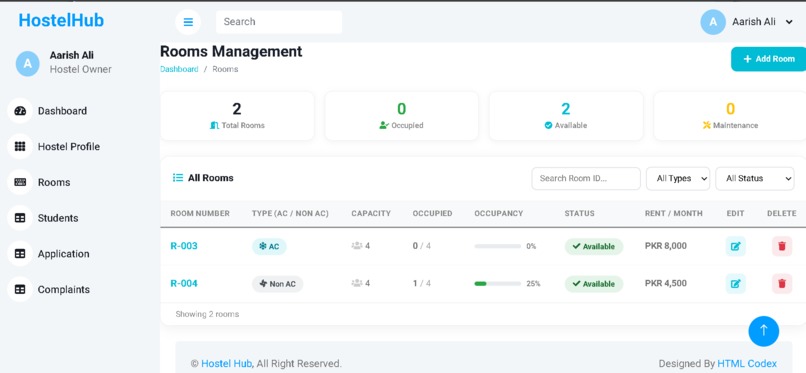Click the HTML Codex footer link
Image resolution: width=806 pixels, height=373 pixels.
(747, 364)
